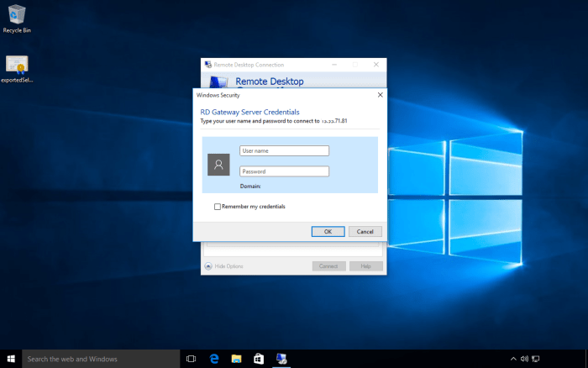The image size is (588, 368).
Task: Open the volume control tray icon
Action: point(524,359)
